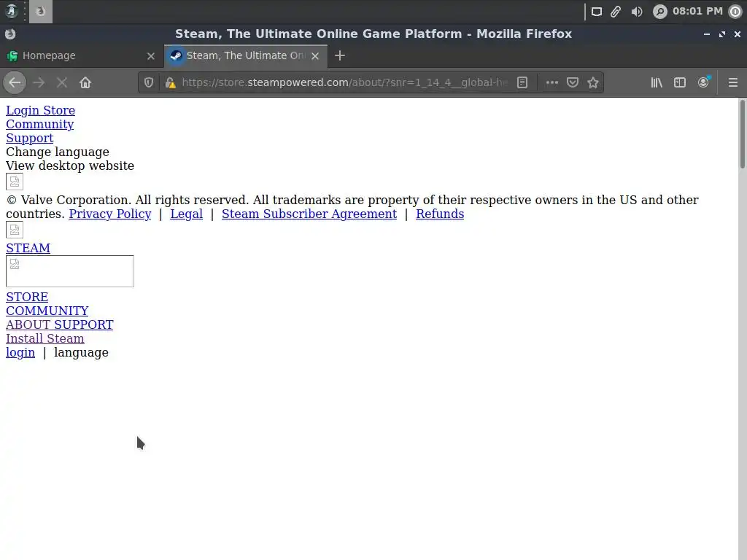
Task: Open the search magnifier tray icon
Action: (x=659, y=12)
